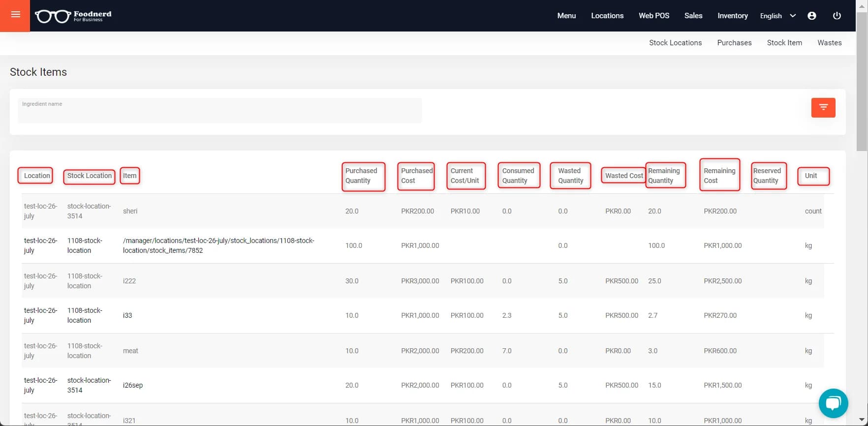Click the count unit in sheri row
Screen dimensions: 868x426
click(813, 211)
